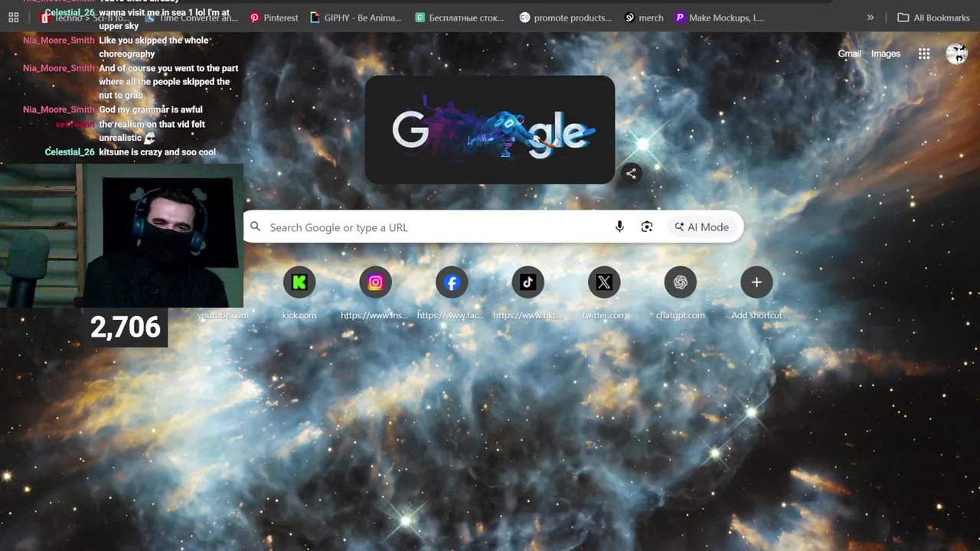This screenshot has height=551, width=980.
Task: Open the All Bookmarks folder
Action: coord(933,18)
